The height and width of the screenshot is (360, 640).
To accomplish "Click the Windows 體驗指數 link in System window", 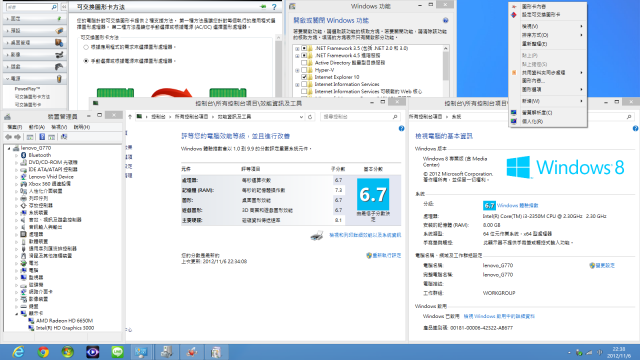I will (x=518, y=206).
